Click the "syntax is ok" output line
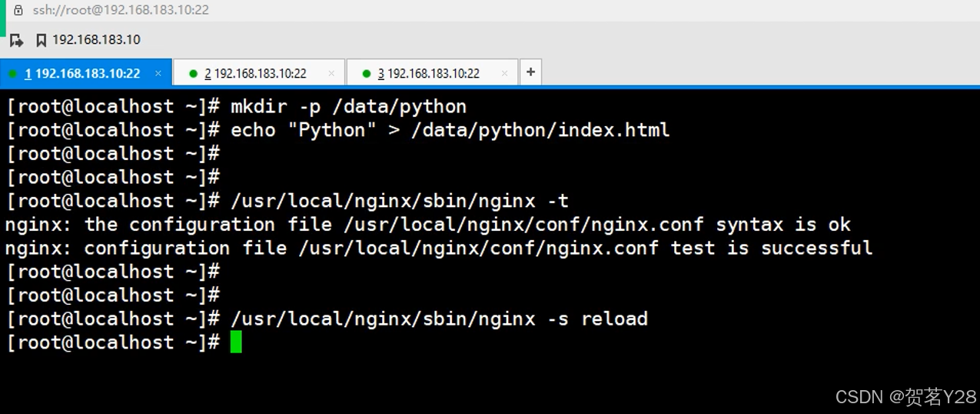Screen dimensions: 980x414 428,225
